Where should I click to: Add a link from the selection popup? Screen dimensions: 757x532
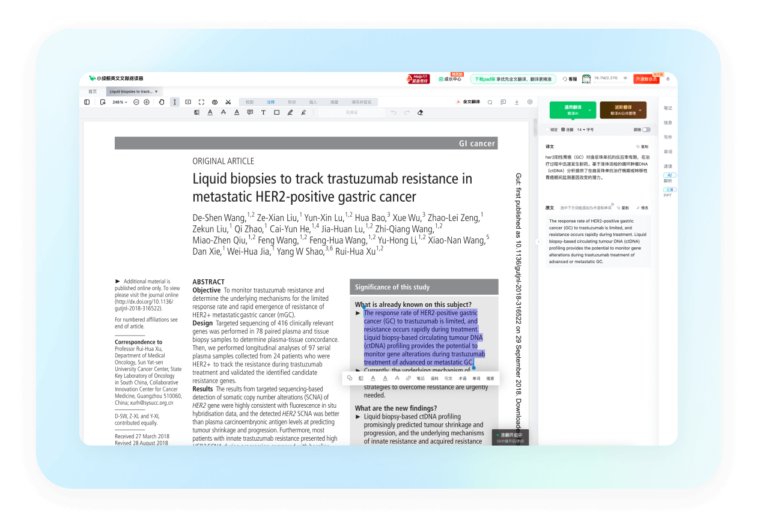[x=409, y=378]
